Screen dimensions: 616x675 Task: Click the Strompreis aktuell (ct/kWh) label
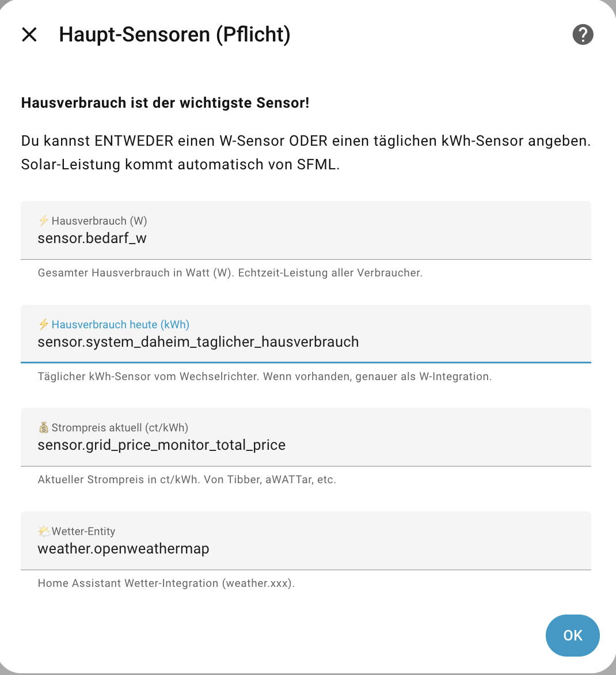coord(120,427)
